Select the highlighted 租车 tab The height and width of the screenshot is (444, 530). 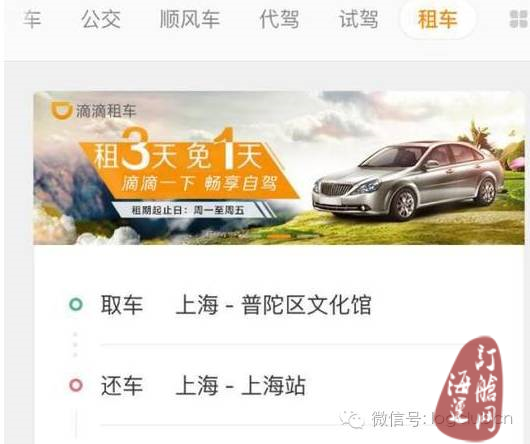[438, 19]
